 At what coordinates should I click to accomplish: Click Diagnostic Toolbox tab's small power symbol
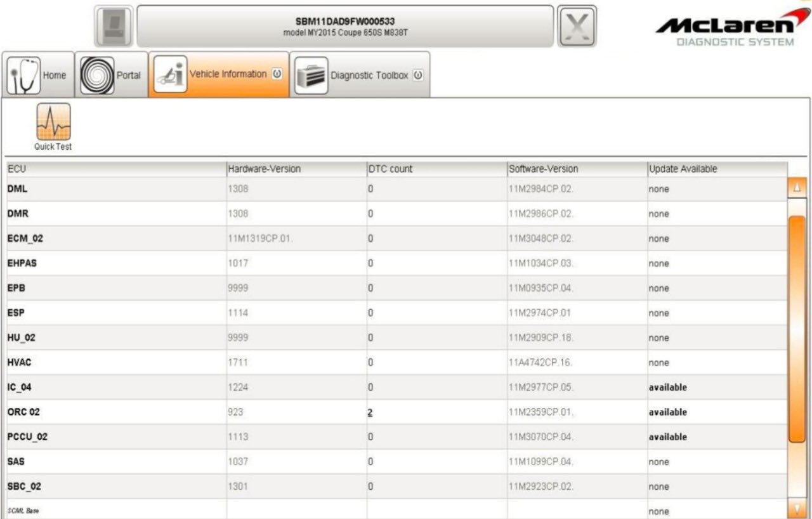(418, 76)
